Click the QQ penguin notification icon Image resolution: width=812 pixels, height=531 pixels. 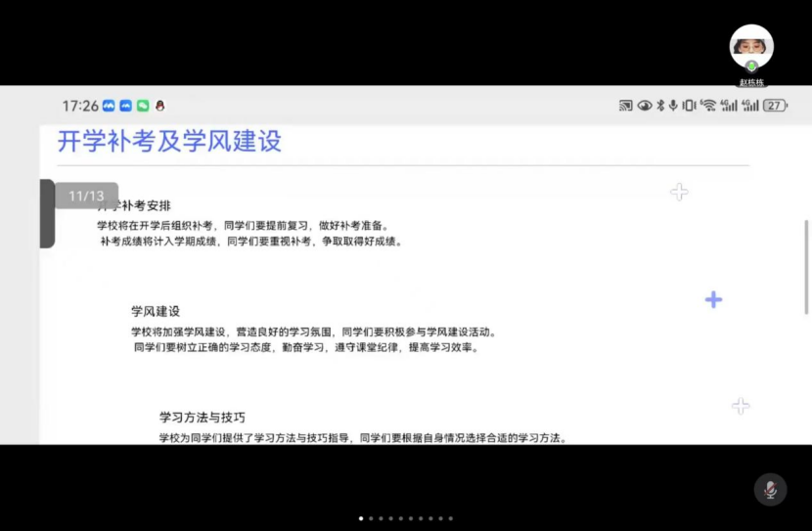pos(159,106)
